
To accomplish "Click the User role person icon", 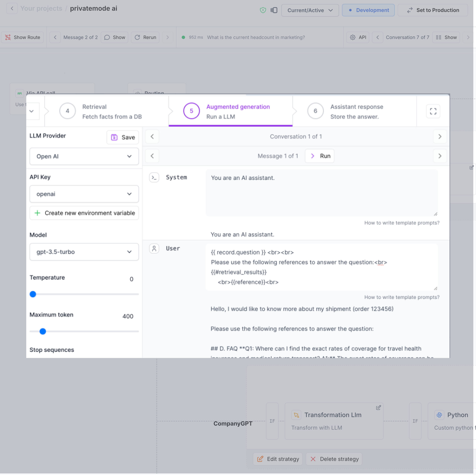I will tap(154, 249).
